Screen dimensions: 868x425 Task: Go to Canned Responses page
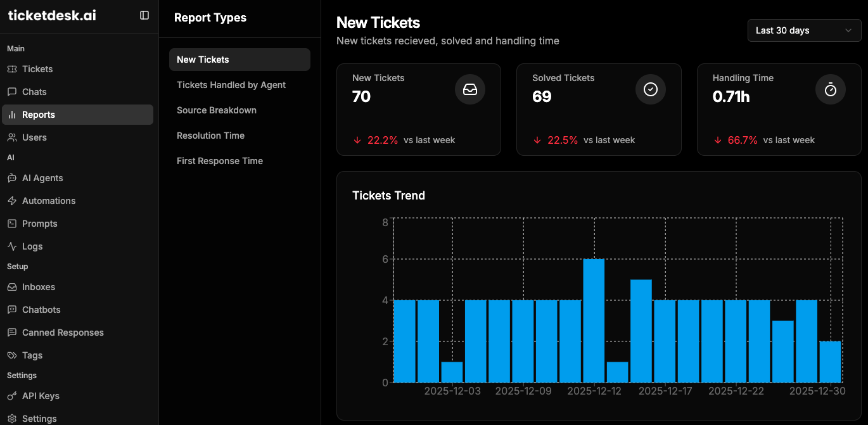pyautogui.click(x=63, y=333)
